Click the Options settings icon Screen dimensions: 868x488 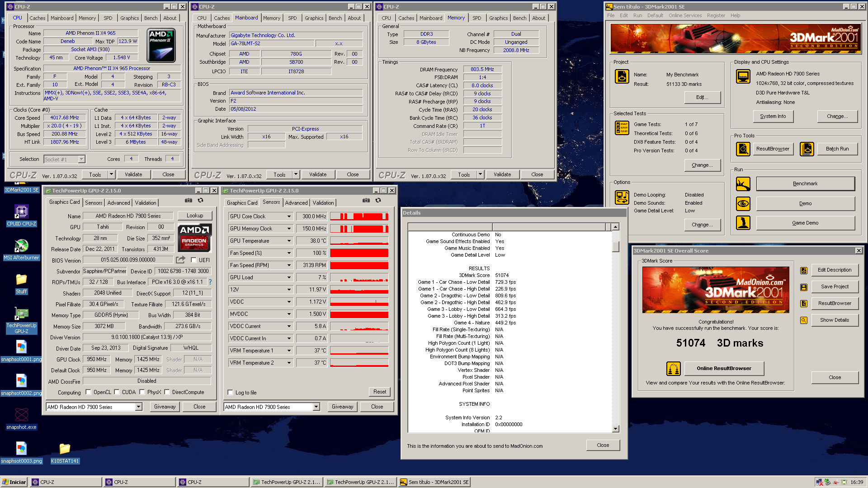(x=622, y=197)
